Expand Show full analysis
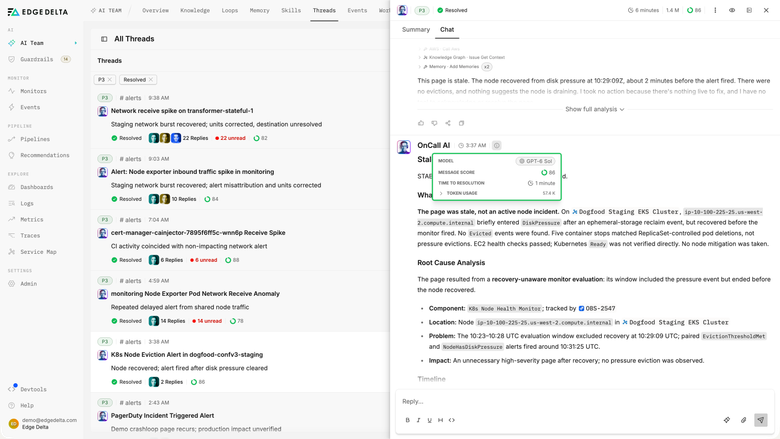 pos(594,109)
